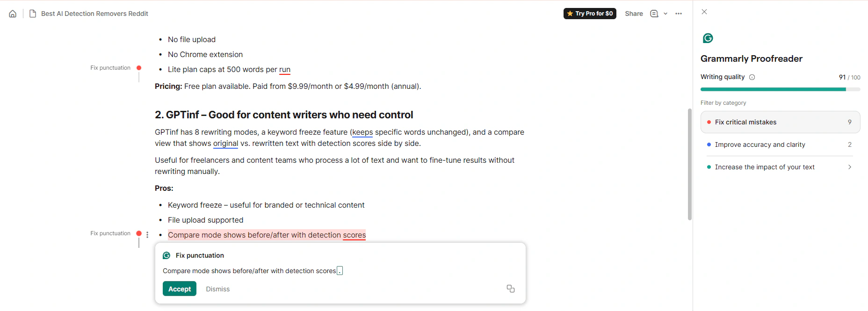Click the 'Pros:' label
The image size is (868, 311).
(164, 188)
